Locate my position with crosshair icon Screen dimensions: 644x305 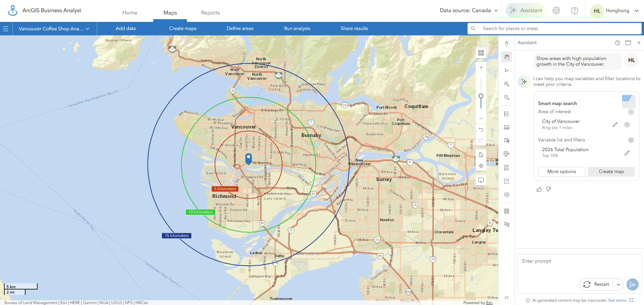coord(481,166)
